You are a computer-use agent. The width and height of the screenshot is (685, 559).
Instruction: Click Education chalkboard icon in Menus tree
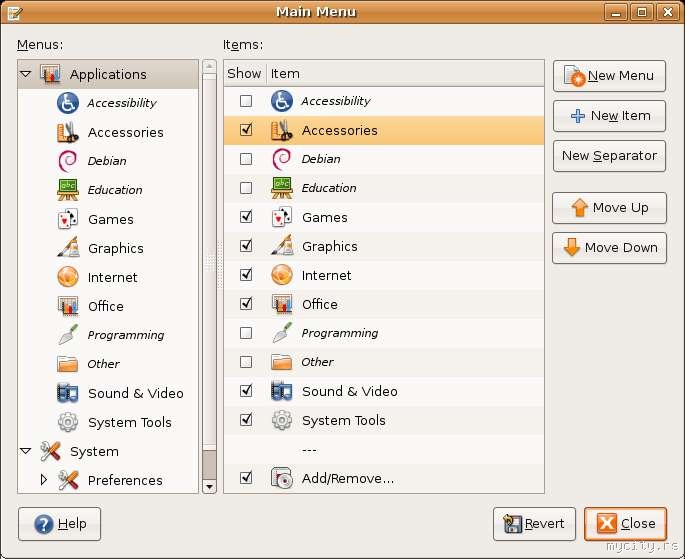coord(68,190)
